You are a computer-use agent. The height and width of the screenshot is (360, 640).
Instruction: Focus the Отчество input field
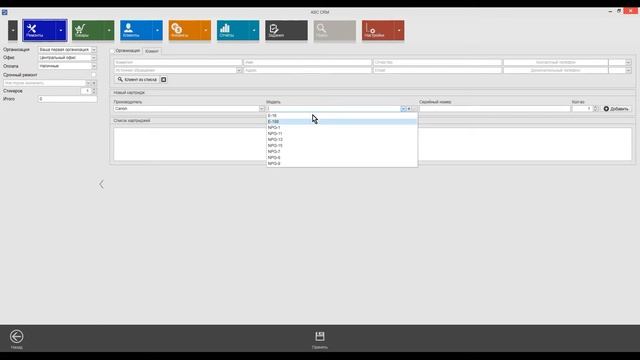click(x=437, y=62)
